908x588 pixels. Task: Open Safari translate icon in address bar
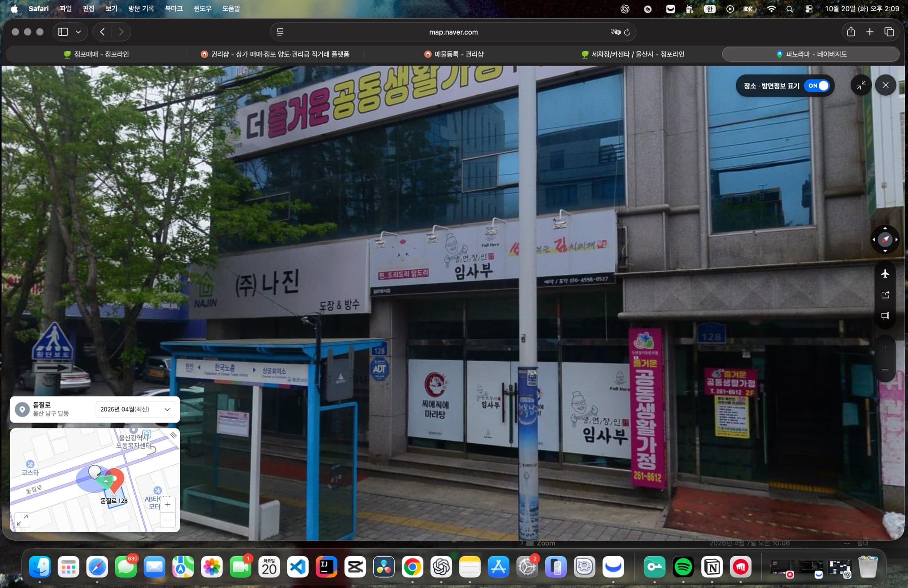(615, 32)
